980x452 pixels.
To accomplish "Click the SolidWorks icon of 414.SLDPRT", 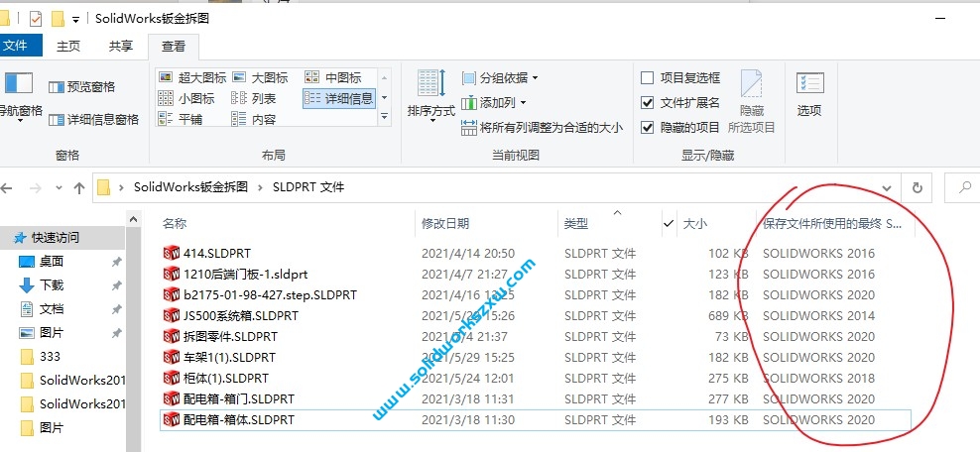I will (172, 254).
